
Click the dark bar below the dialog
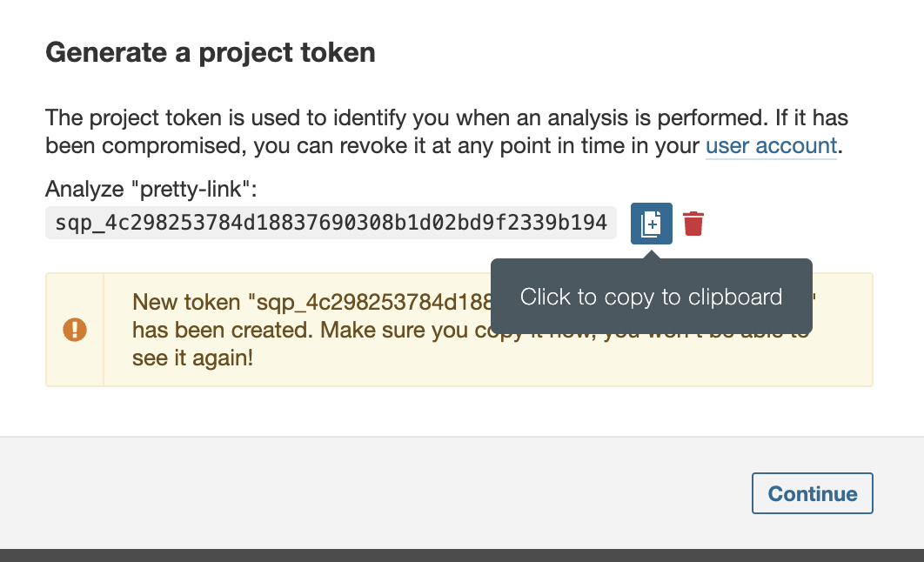click(461, 555)
